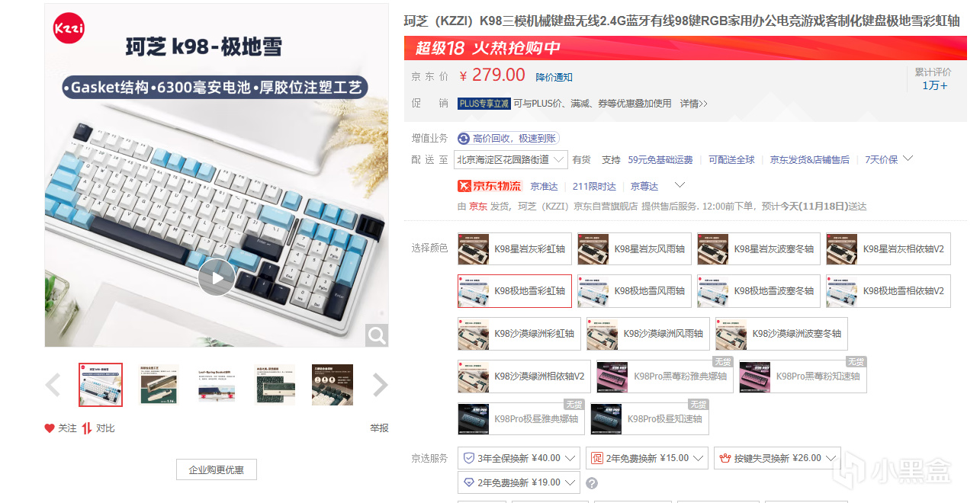The height and width of the screenshot is (503, 980).
Task: Click the 超级18 火热抢购中 banner
Action: point(685,48)
